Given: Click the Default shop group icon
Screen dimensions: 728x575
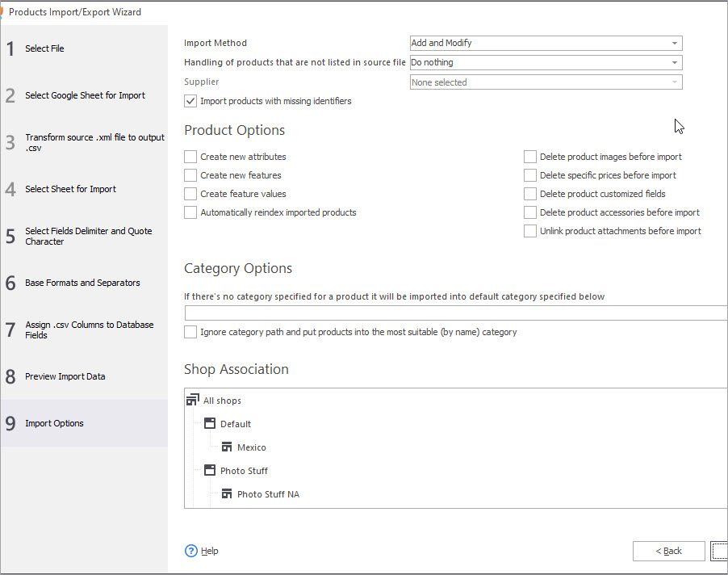Looking at the screenshot, I should click(x=210, y=424).
